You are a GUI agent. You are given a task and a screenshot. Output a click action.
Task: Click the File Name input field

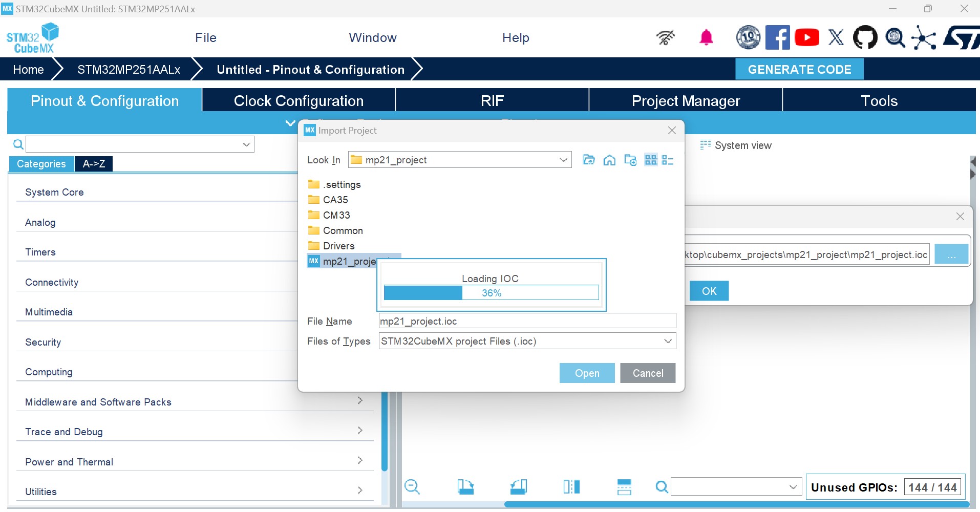[x=527, y=321]
